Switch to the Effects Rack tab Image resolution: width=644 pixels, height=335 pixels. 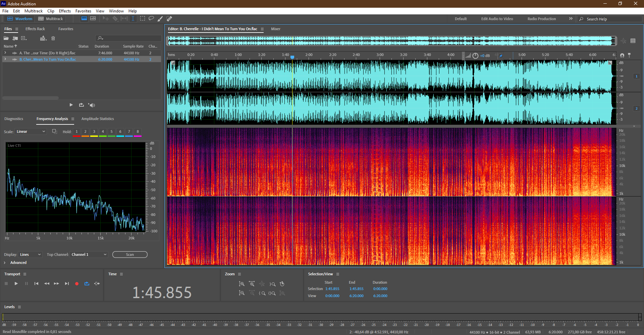pos(35,29)
